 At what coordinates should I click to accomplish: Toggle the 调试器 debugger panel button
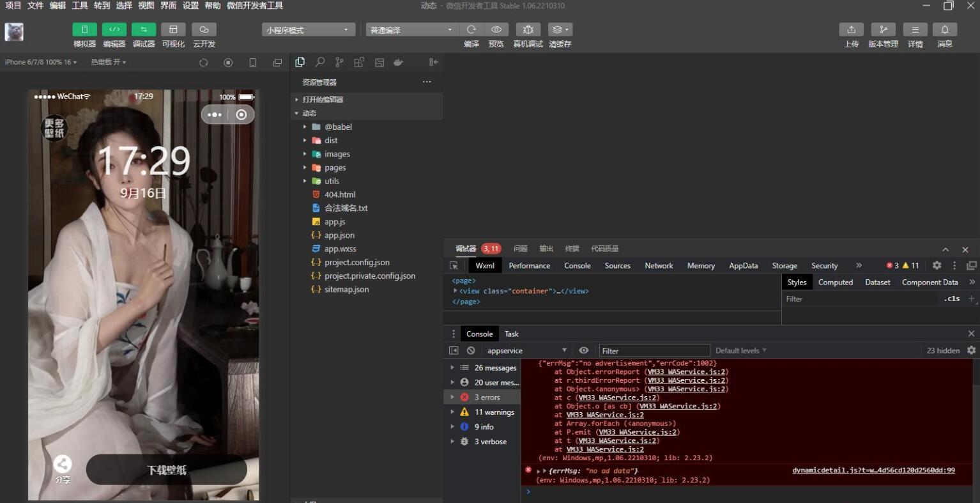(144, 29)
